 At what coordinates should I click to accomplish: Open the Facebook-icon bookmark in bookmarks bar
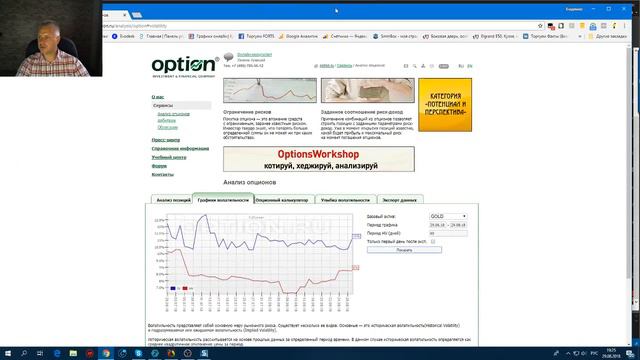[256, 36]
